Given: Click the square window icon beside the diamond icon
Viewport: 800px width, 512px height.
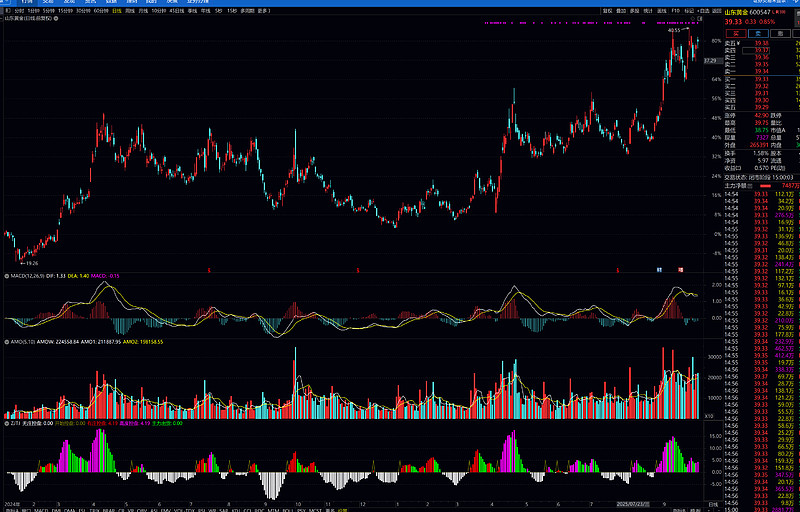Looking at the screenshot, I should 699,18.
